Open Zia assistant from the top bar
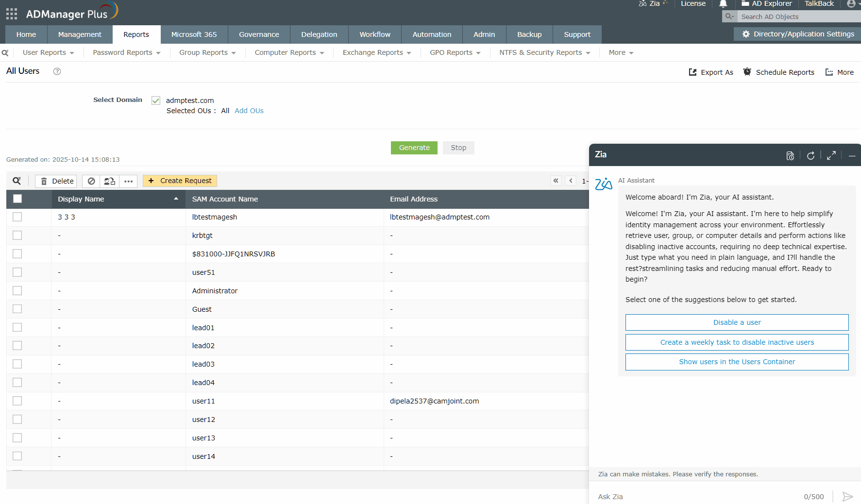This screenshot has height=504, width=861. [654, 3]
